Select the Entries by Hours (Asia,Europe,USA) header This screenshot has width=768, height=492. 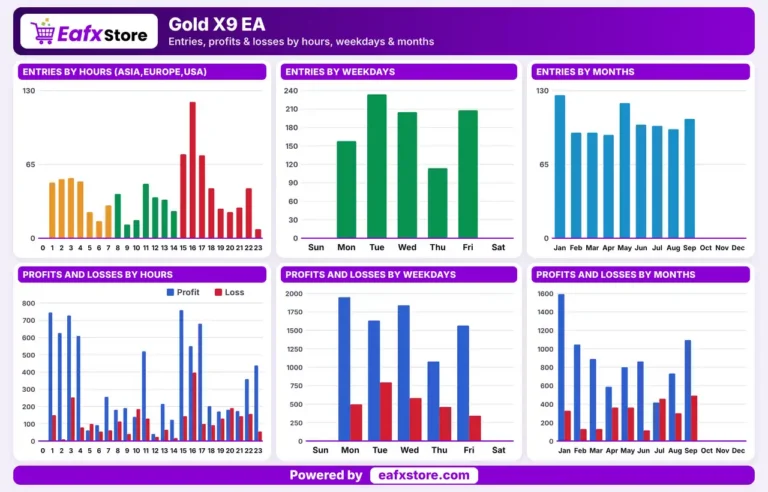[142, 72]
